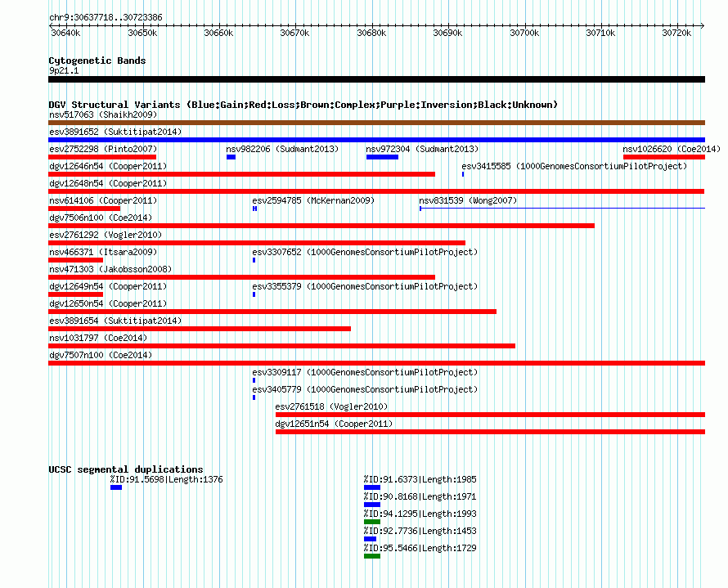Click the esv3405779 1000GenomesConsortiumPilotProject label
Image resolution: width=728 pixels, height=588 pixels.
click(x=365, y=389)
